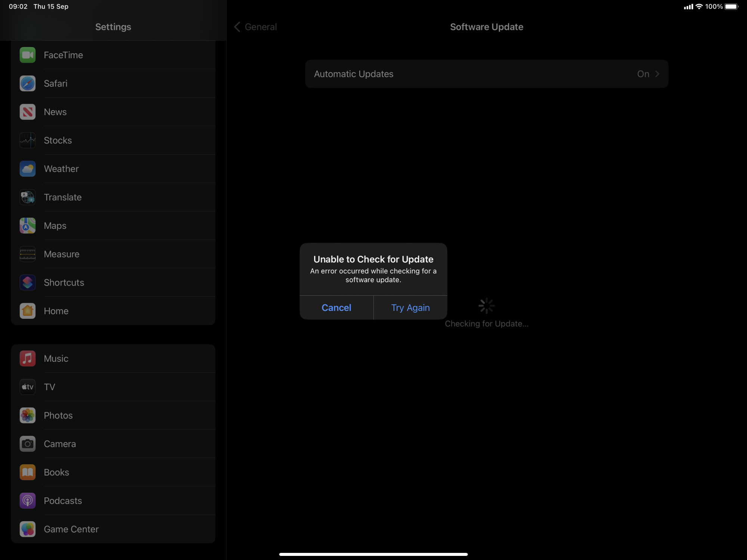This screenshot has width=747, height=560.
Task: Open the Photos flower icon
Action: point(27,415)
